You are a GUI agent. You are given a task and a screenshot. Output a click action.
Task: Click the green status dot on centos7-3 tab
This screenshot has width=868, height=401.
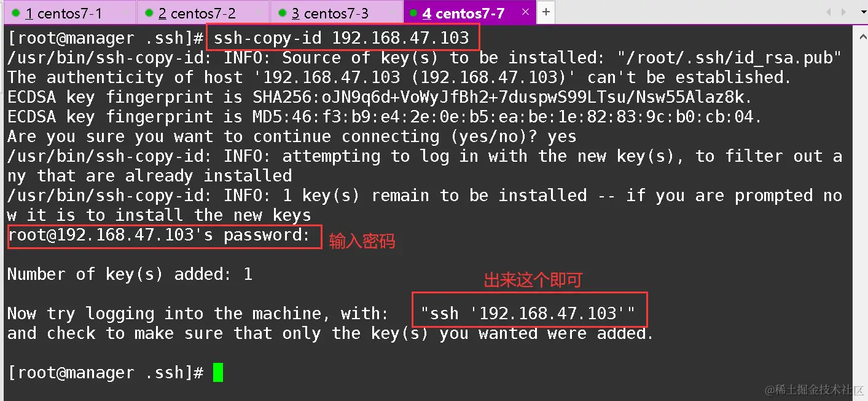coord(282,13)
